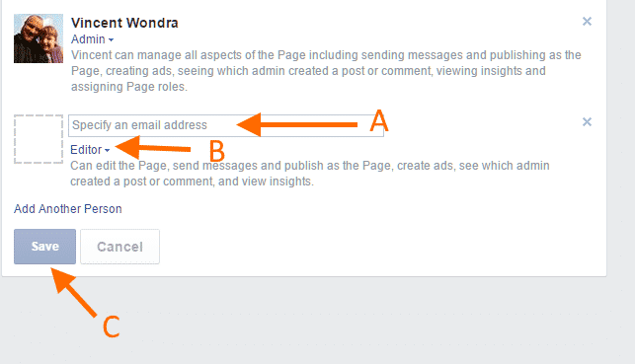635x364 pixels.
Task: Save the Page role changes
Action: [45, 247]
